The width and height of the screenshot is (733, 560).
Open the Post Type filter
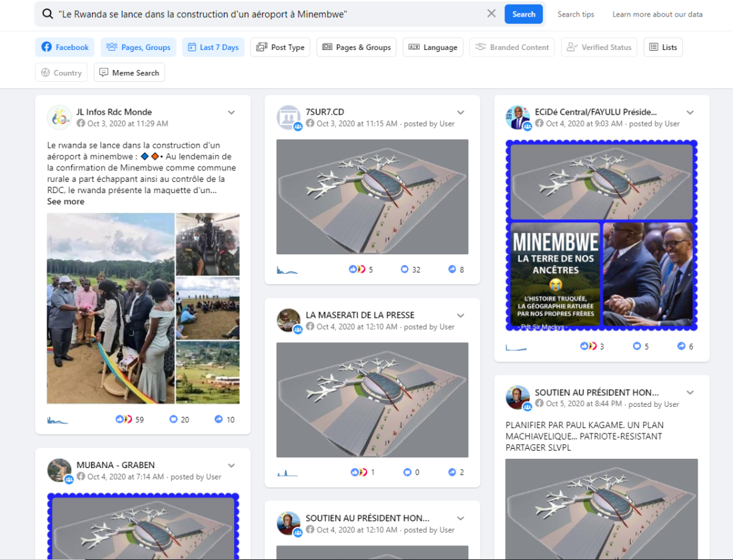(x=281, y=47)
